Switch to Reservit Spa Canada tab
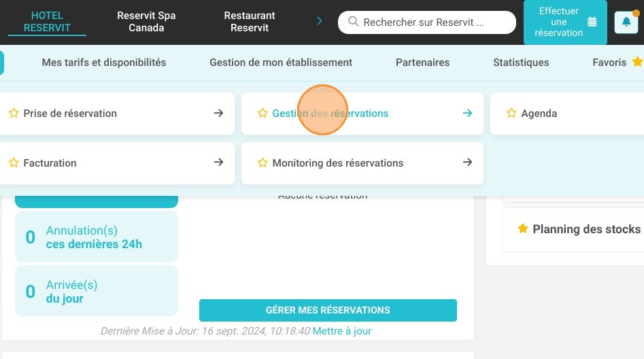The image size is (644, 359). [146, 22]
